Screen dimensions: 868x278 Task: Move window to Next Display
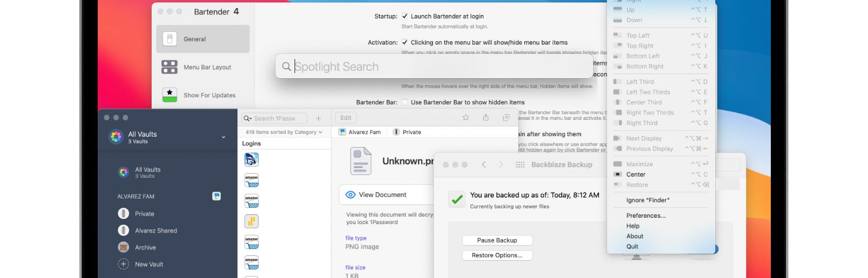[x=661, y=138]
